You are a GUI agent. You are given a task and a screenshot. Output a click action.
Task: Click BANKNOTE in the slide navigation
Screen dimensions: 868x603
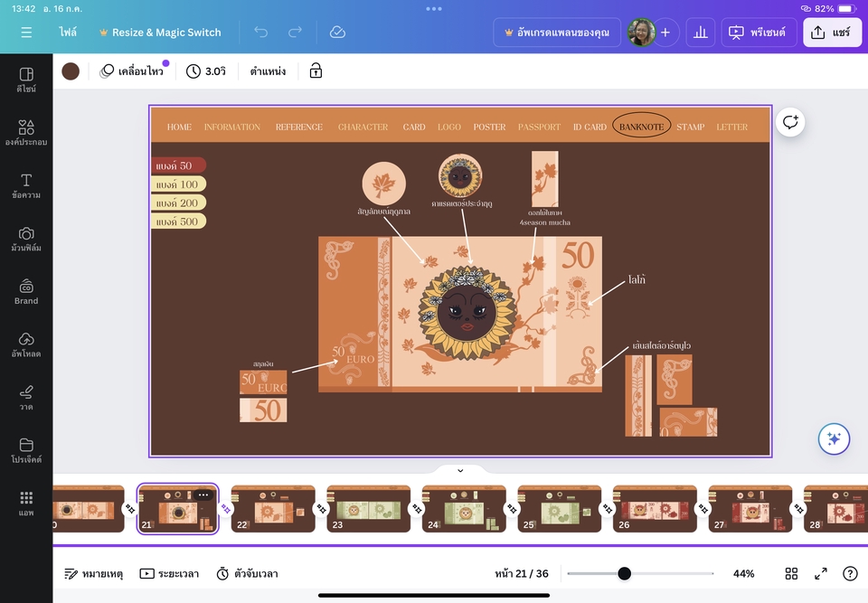642,127
